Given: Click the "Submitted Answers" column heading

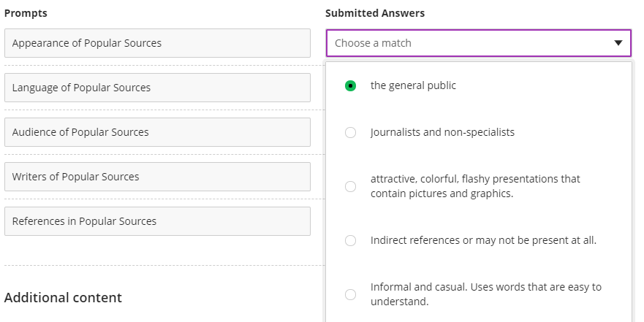Looking at the screenshot, I should (374, 13).
